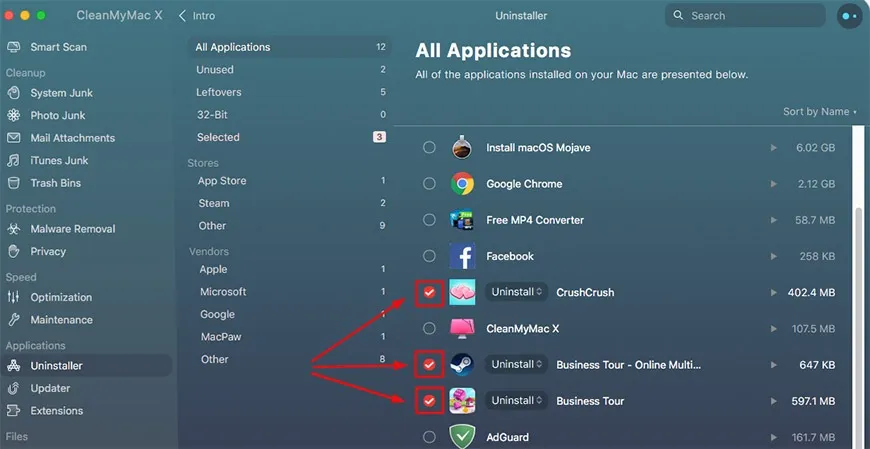Viewport: 870px width, 449px height.
Task: Deselect the Business Tour checkbox
Action: (x=429, y=401)
